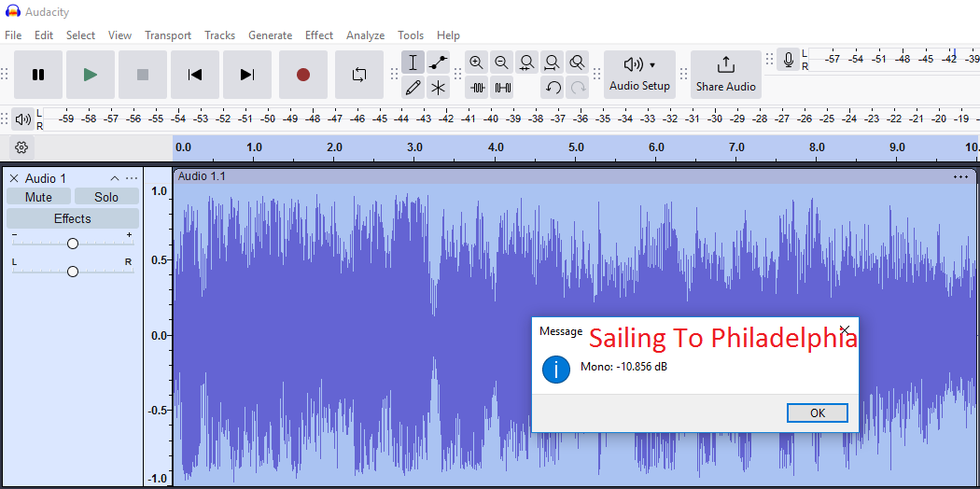The height and width of the screenshot is (489, 980).
Task: Click the "Mono: -10.856 dB" message text
Action: (x=623, y=367)
